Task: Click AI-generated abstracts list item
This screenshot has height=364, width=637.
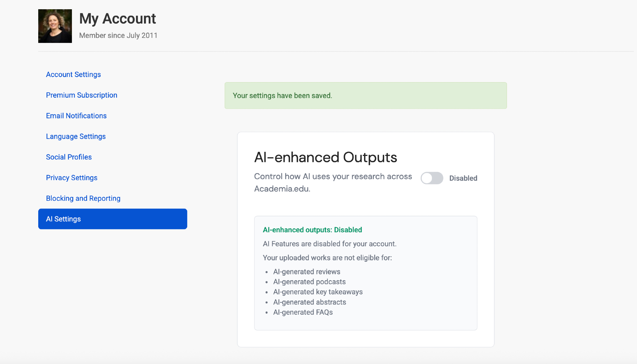Action: 309,302
